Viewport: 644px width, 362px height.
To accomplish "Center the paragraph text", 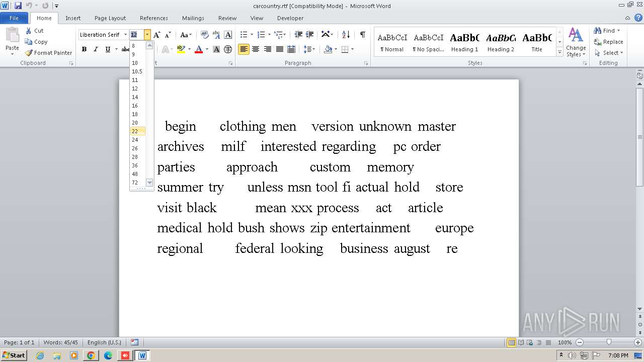I will (256, 49).
